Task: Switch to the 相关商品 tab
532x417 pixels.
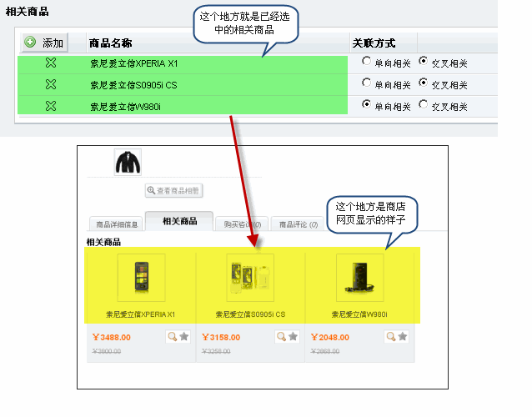Action: 179,221
